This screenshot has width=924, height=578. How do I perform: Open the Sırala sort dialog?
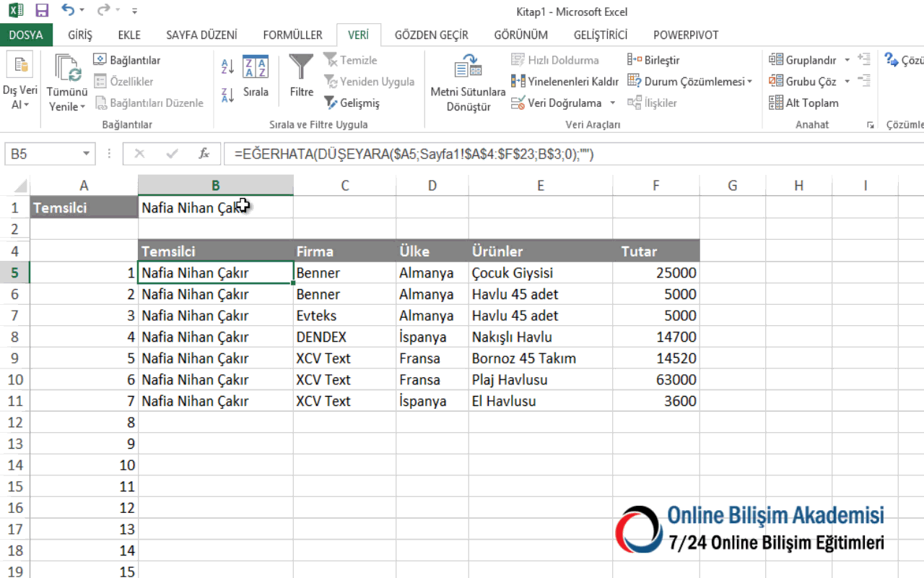[256, 76]
